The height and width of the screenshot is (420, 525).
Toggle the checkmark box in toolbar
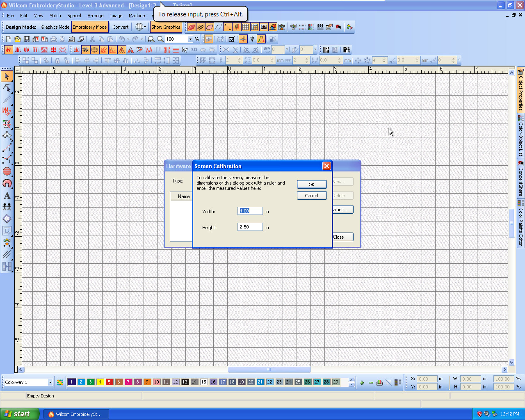[x=231, y=39]
